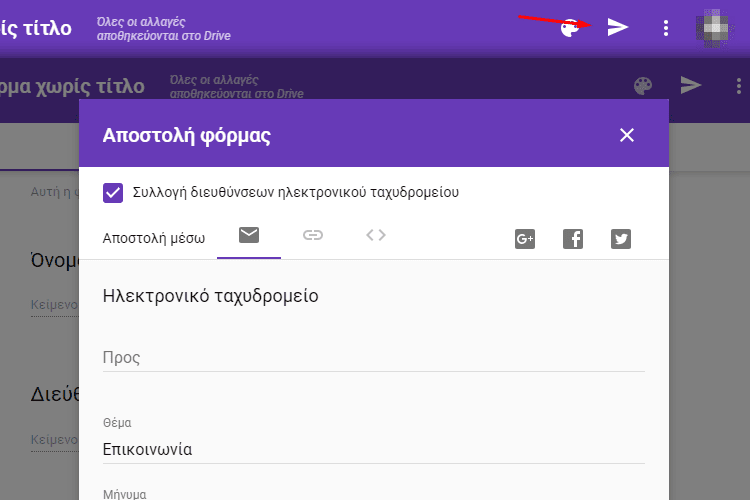Viewport: 750px width, 500px height.
Task: Share the form via Facebook icon
Action: 573,239
